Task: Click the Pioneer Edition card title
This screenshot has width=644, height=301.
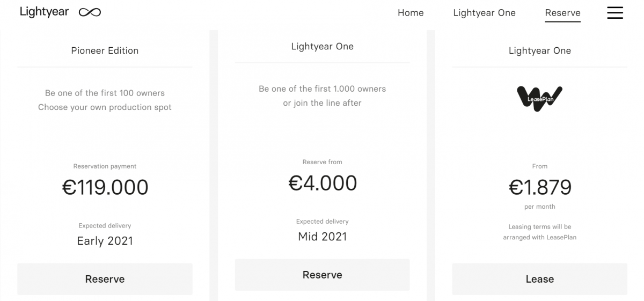Action: (105, 50)
